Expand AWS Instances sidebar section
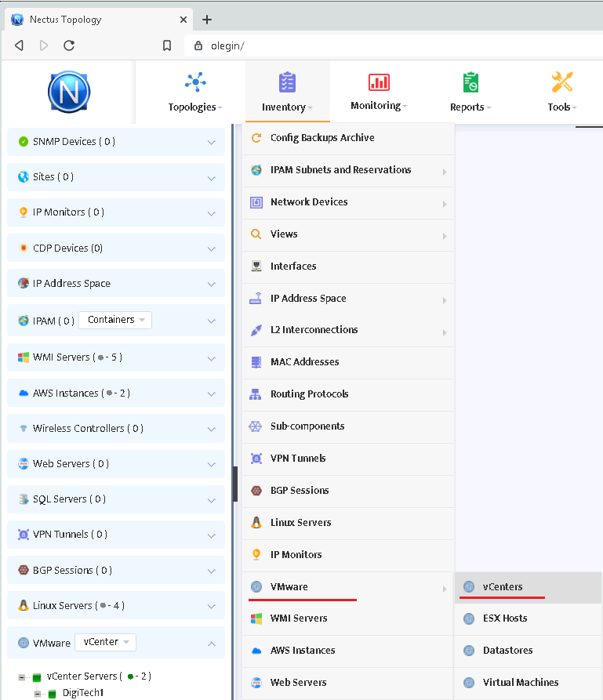Screen dimensions: 603x700 click(211, 394)
